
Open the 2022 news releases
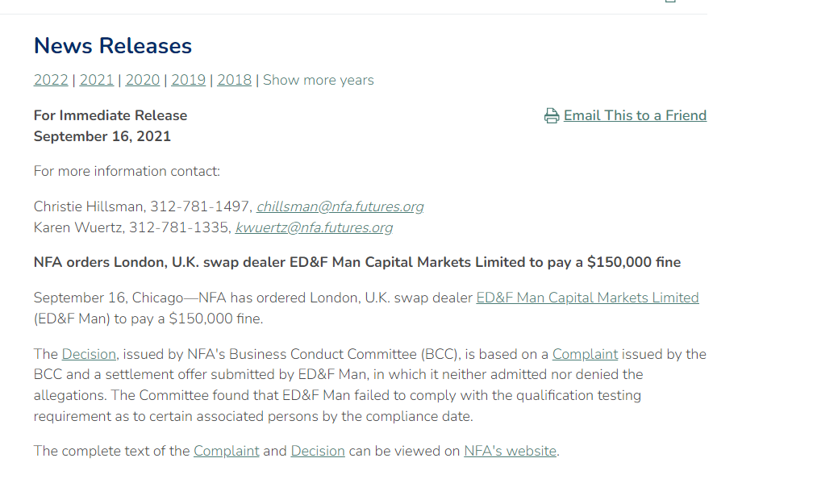[51, 80]
